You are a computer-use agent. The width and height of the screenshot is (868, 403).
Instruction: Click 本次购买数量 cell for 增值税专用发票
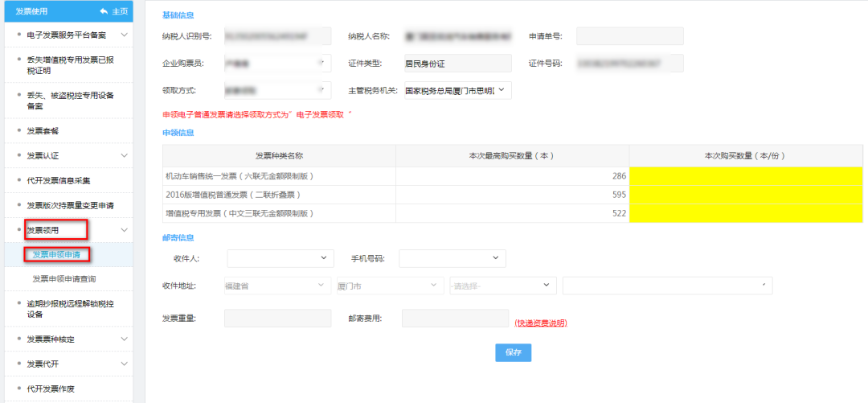click(746, 213)
